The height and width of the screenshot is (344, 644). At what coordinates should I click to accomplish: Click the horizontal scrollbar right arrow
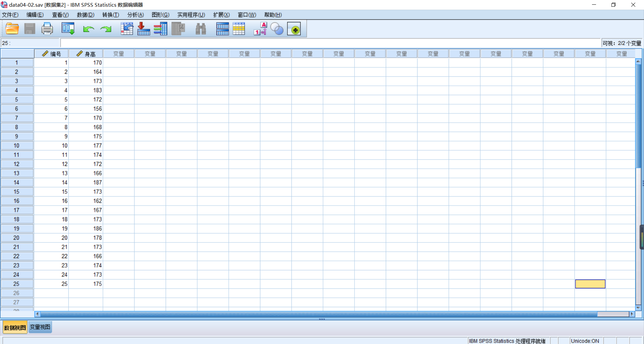pyautogui.click(x=632, y=314)
